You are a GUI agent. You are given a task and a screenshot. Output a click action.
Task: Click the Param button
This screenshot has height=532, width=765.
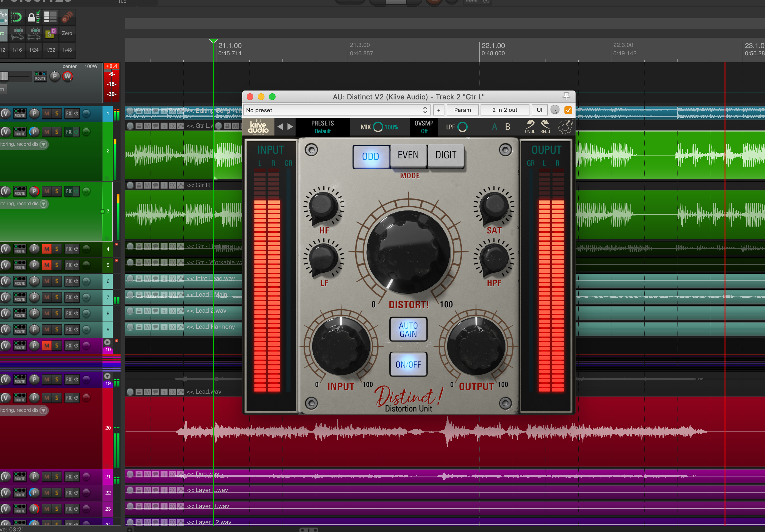tap(462, 110)
